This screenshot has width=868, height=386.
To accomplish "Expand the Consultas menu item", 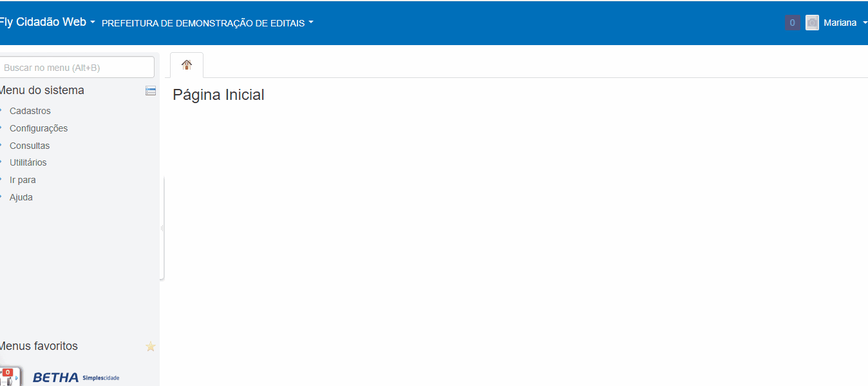I will 29,146.
